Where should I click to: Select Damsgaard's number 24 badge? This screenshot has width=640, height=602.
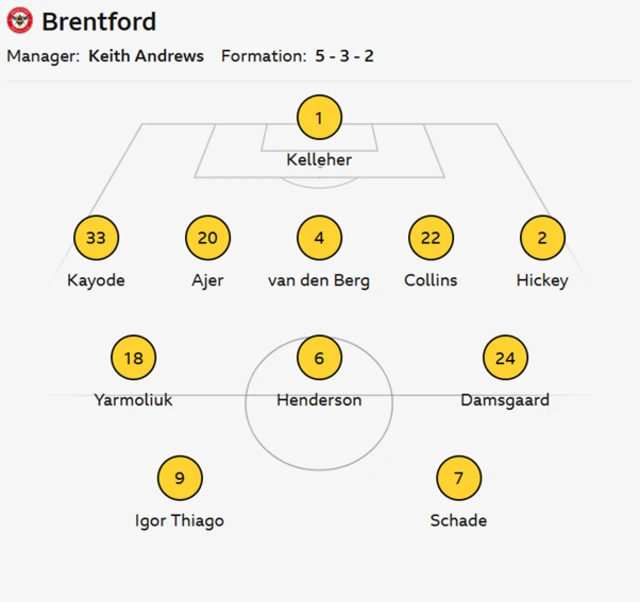click(x=505, y=358)
